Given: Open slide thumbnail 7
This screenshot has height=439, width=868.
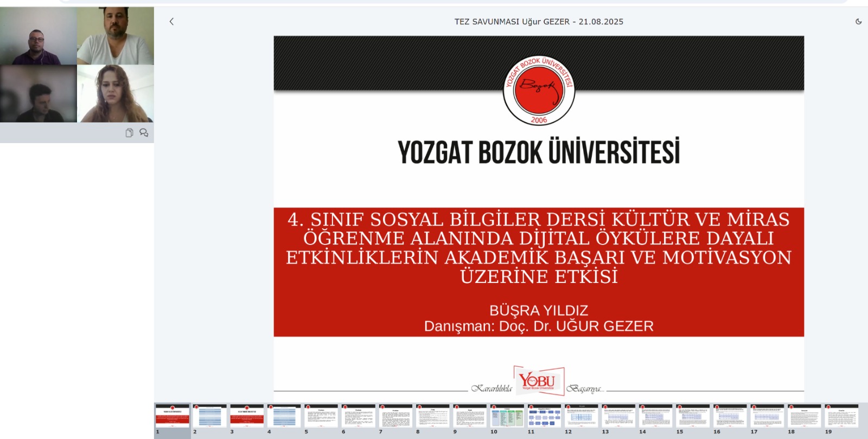Looking at the screenshot, I should click(x=395, y=416).
